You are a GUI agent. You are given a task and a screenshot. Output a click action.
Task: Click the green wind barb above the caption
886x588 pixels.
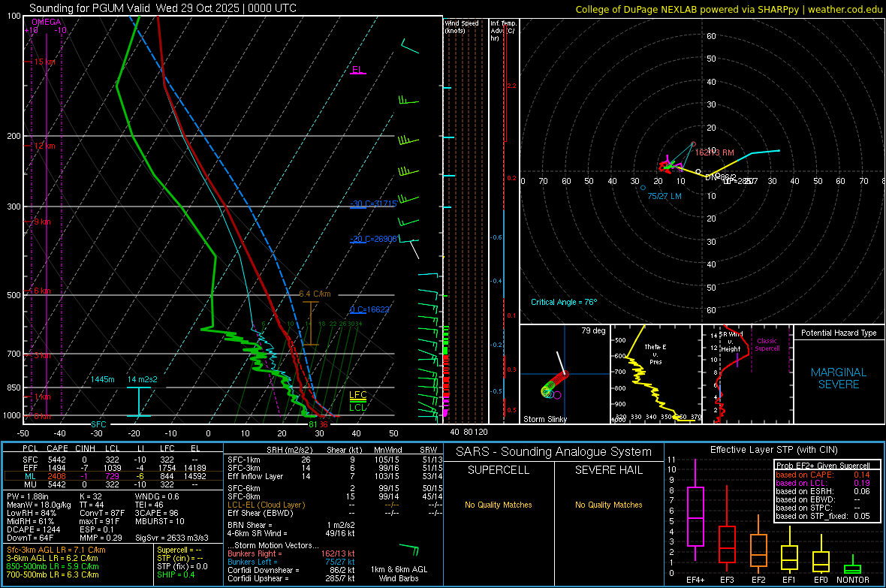coord(409,549)
